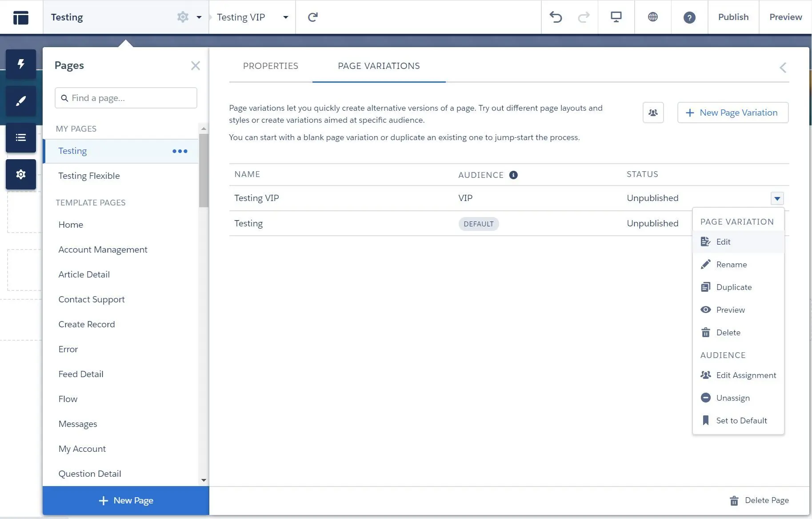The height and width of the screenshot is (519, 812).
Task: Toggle the Testing VIP row actions dropdown
Action: point(777,198)
